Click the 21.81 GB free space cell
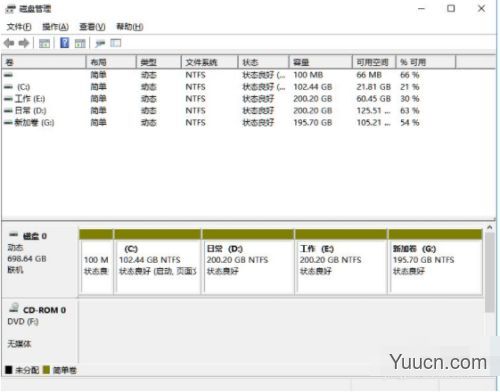 (x=373, y=87)
